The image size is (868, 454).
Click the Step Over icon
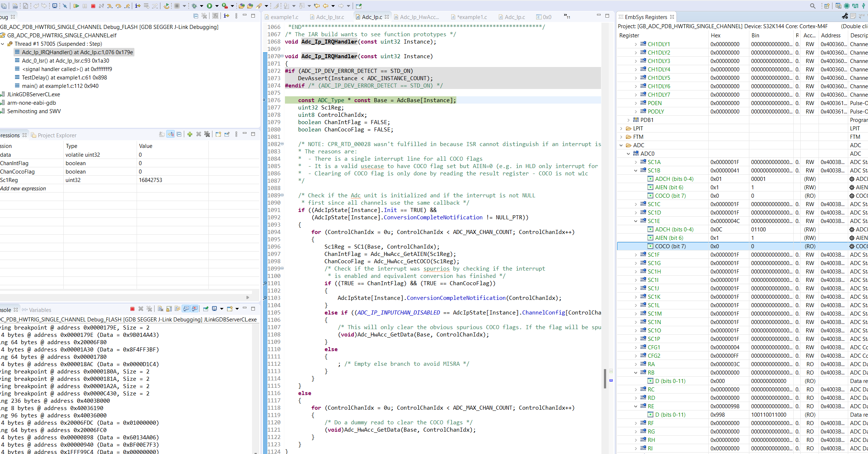(x=118, y=6)
